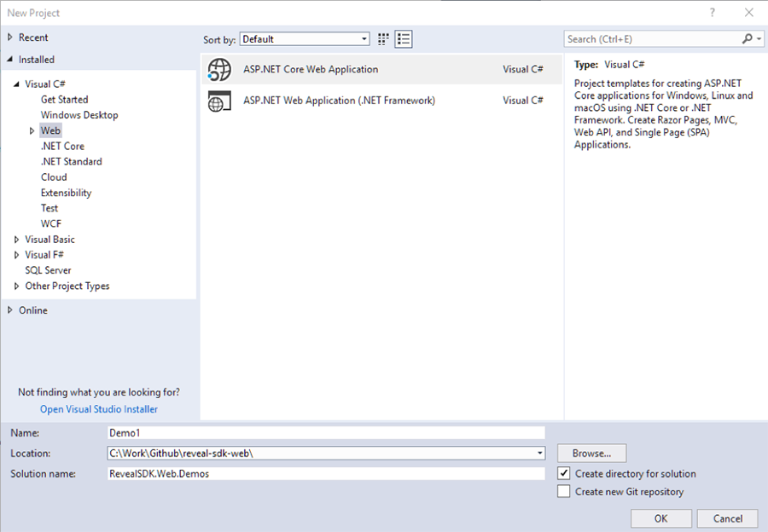Check the Create directory for solution box
The width and height of the screenshot is (768, 532).
pyautogui.click(x=565, y=473)
